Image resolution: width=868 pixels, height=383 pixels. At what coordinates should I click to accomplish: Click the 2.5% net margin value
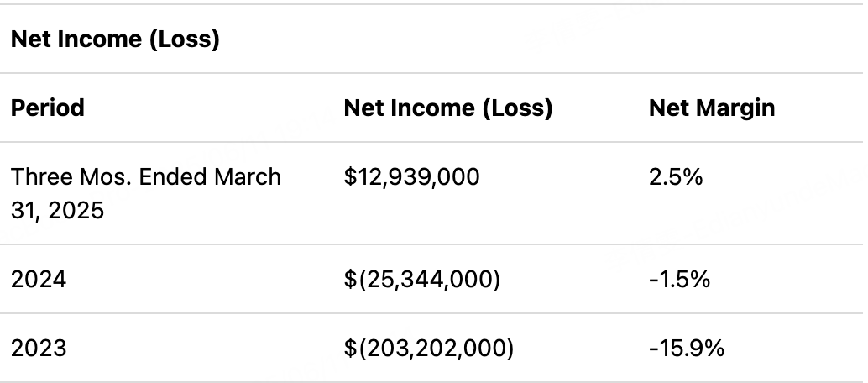coord(676,177)
